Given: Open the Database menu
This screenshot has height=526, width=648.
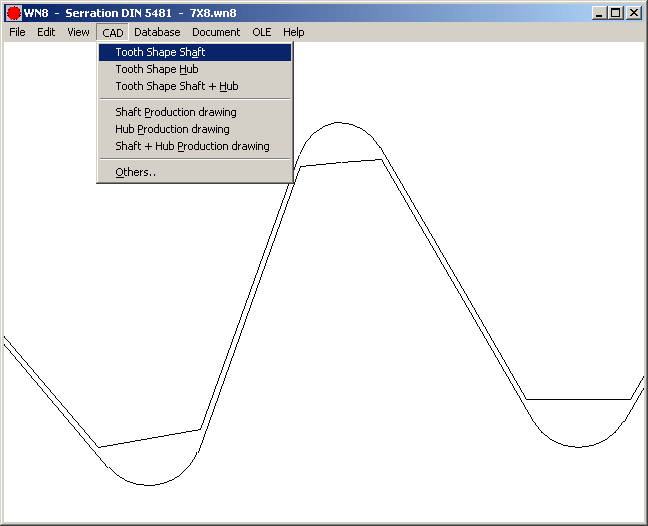Looking at the screenshot, I should click(x=157, y=32).
